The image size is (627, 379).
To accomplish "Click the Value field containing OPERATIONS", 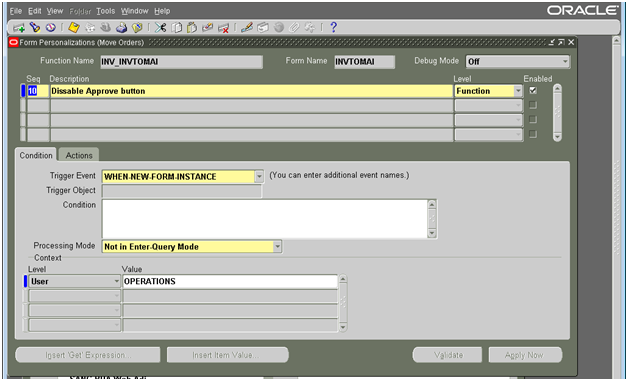I will click(230, 281).
